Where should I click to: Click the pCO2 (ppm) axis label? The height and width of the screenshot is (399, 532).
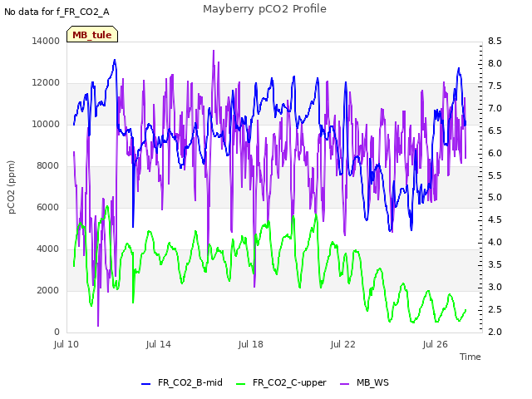11,187
